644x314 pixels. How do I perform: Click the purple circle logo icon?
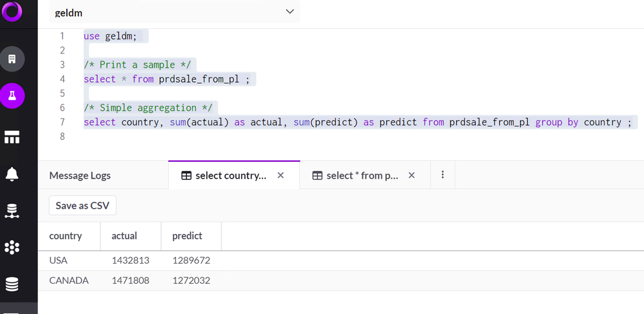click(x=12, y=12)
